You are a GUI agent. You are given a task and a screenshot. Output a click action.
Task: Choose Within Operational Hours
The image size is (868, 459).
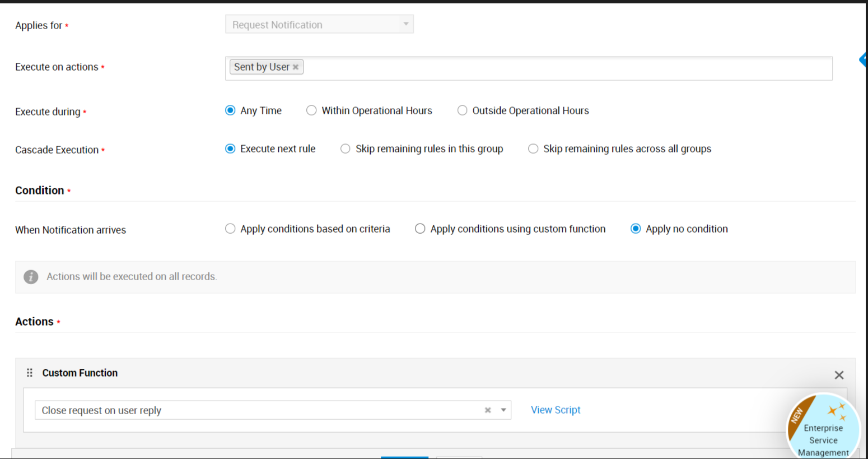(311, 110)
